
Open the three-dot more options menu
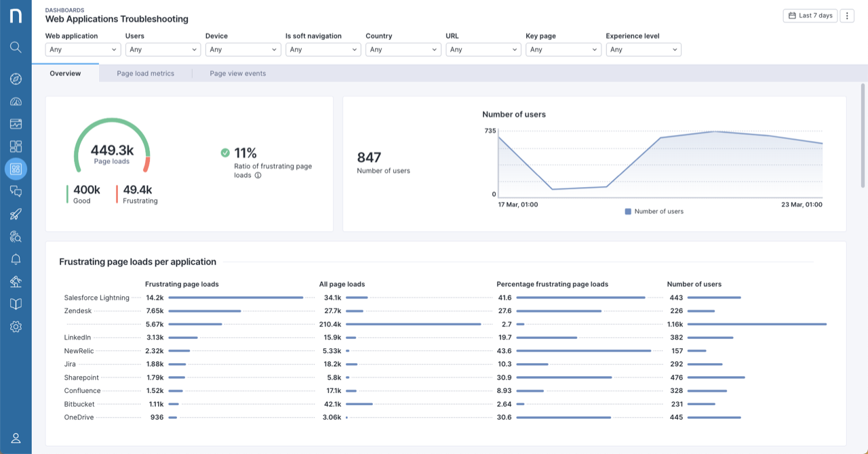846,16
